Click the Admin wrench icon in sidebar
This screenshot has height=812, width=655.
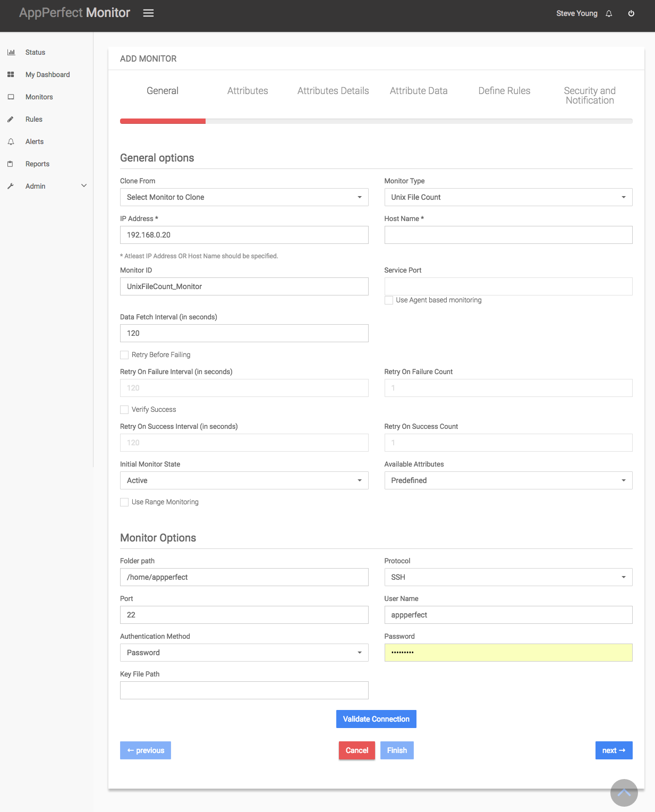click(x=11, y=186)
